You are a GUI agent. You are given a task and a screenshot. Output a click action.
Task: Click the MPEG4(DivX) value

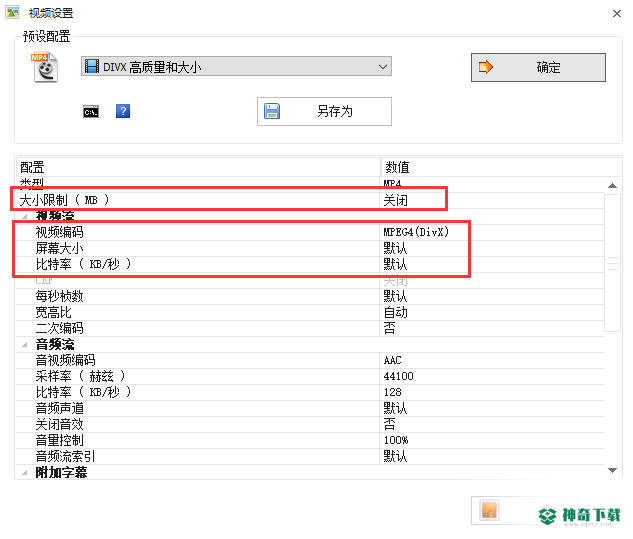point(416,232)
